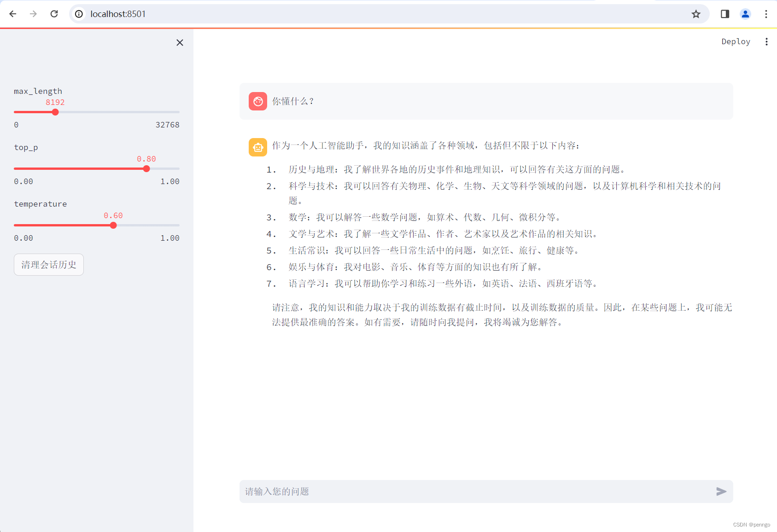Image resolution: width=777 pixels, height=532 pixels.
Task: Click list item 6 娱乐与体育
Action: click(415, 267)
